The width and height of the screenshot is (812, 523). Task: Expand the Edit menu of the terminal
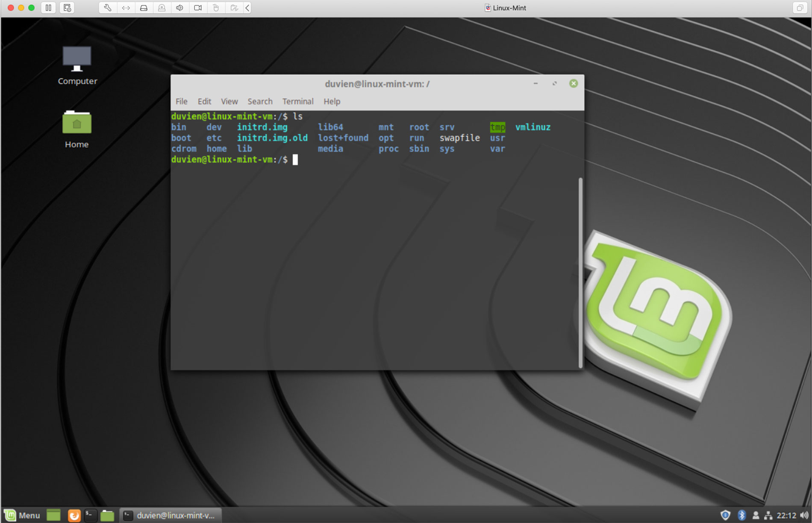coord(204,101)
